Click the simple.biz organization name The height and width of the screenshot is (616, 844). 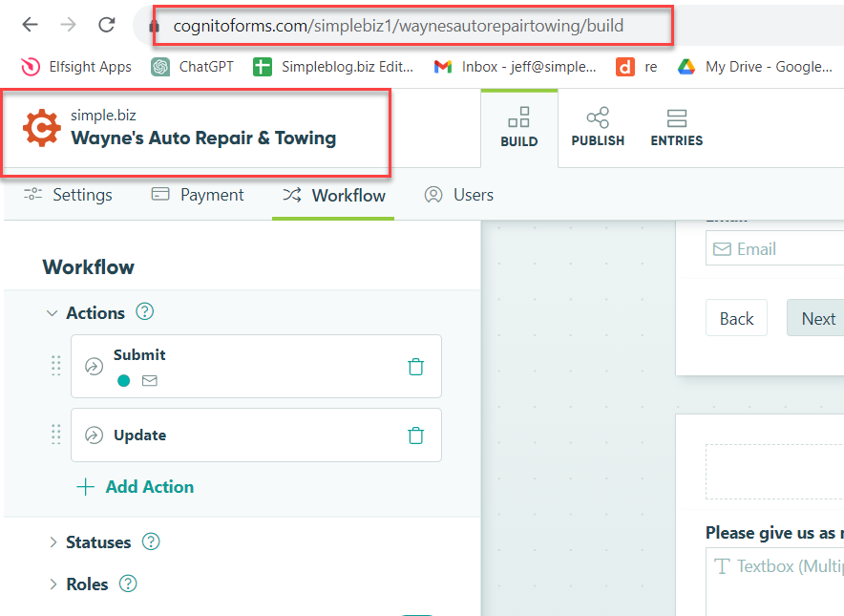pos(103,116)
